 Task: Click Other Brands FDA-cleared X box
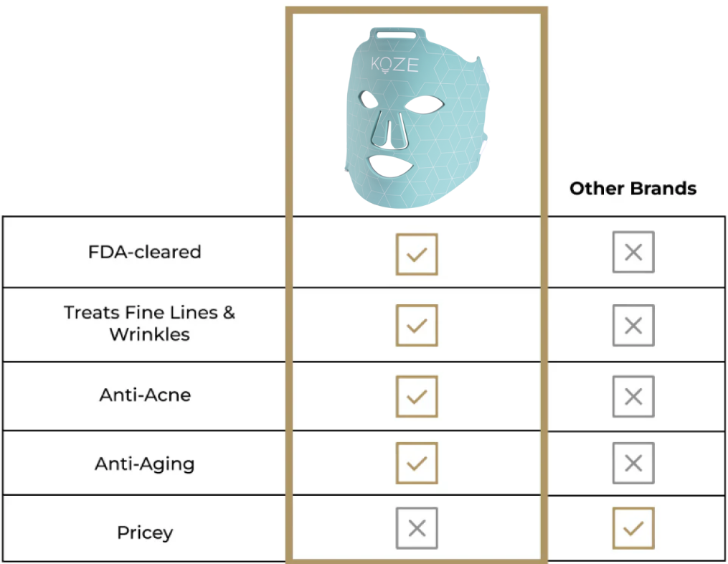click(x=633, y=252)
